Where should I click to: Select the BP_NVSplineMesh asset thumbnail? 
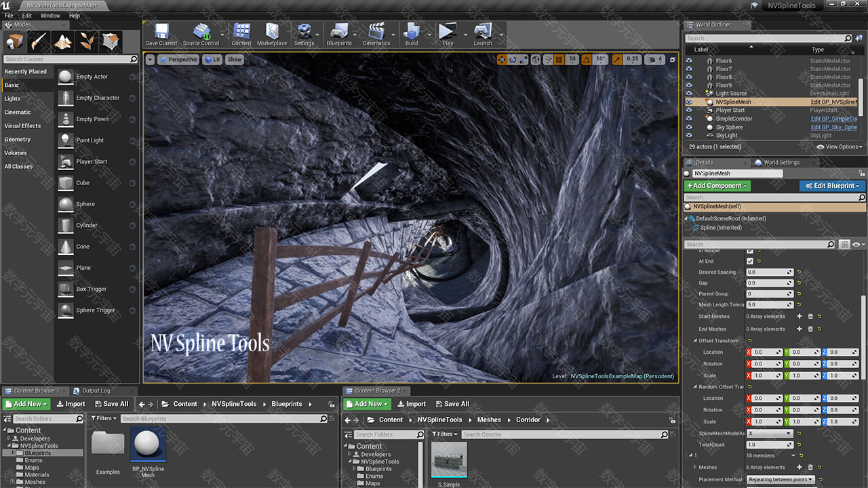point(148,444)
